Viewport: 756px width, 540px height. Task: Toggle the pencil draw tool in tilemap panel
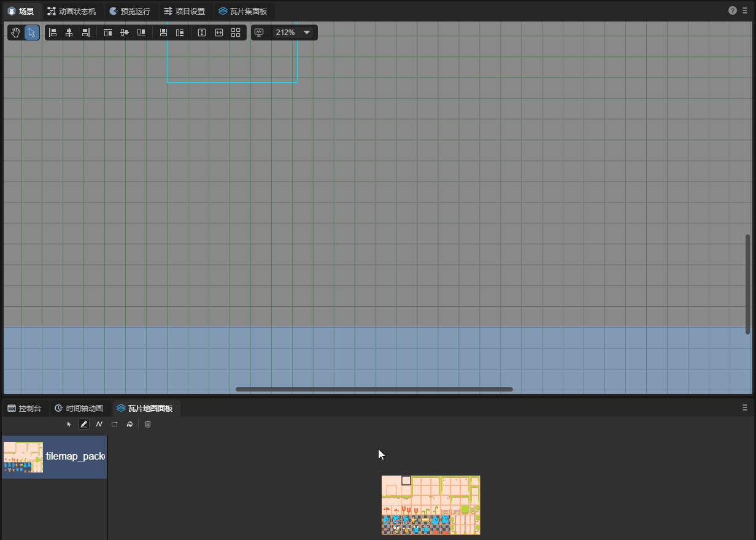coord(84,424)
